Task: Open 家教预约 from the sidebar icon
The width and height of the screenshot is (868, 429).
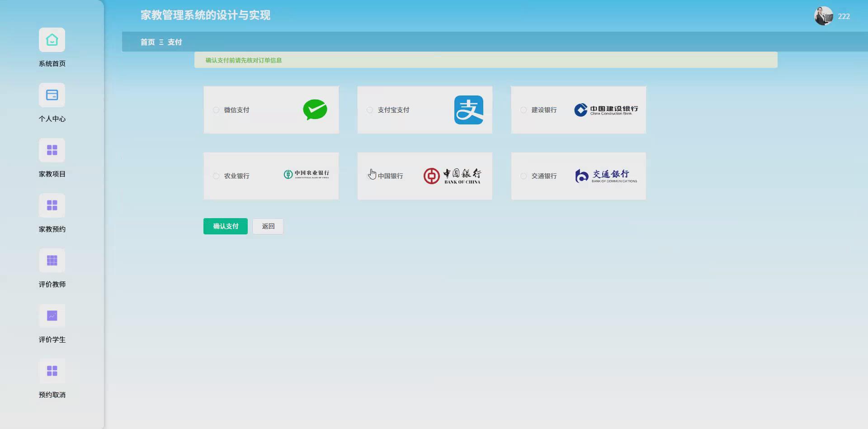Action: (x=52, y=205)
